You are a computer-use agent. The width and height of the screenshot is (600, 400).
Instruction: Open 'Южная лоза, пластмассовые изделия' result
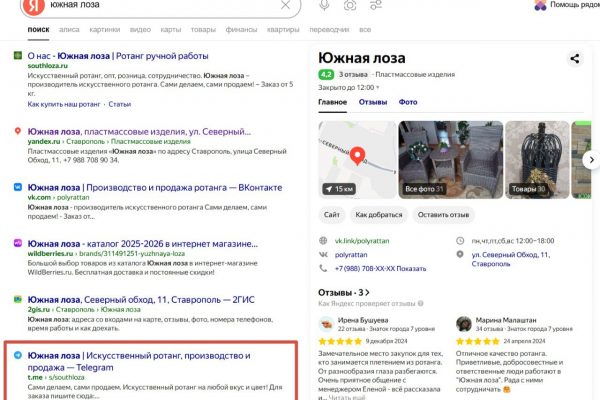[x=139, y=132]
